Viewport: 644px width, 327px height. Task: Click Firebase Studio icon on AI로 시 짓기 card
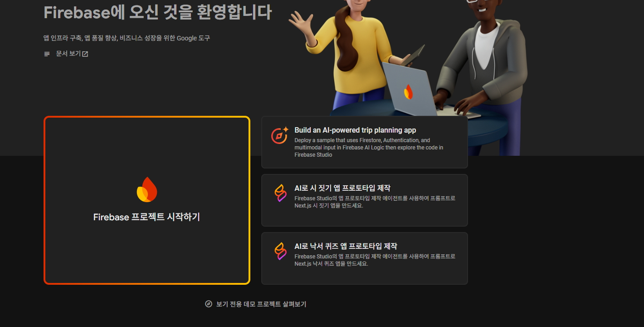(280, 193)
